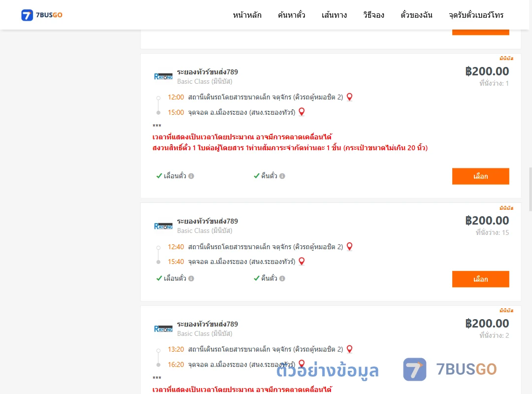Click Rayong operator logo on 13:20 trip

coord(163,329)
